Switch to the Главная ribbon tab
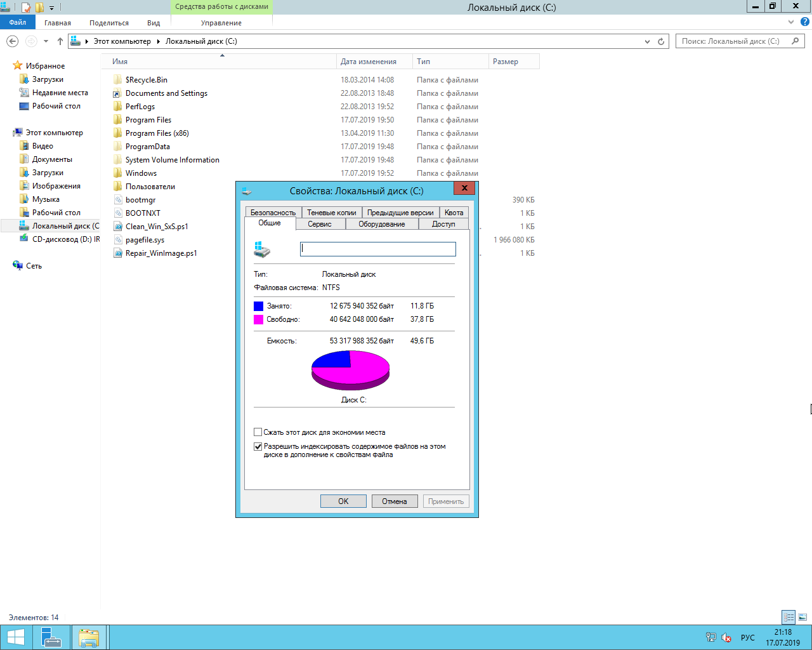This screenshot has height=650, width=812. click(x=58, y=23)
